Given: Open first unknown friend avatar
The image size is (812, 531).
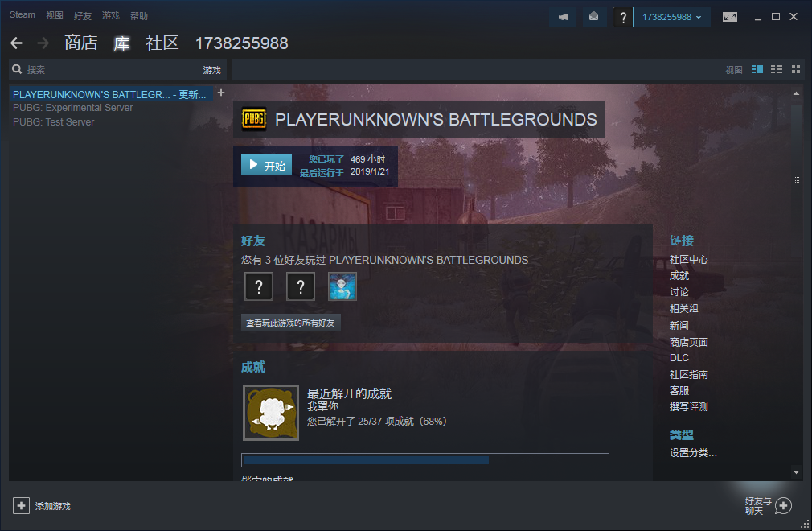Looking at the screenshot, I should (258, 286).
